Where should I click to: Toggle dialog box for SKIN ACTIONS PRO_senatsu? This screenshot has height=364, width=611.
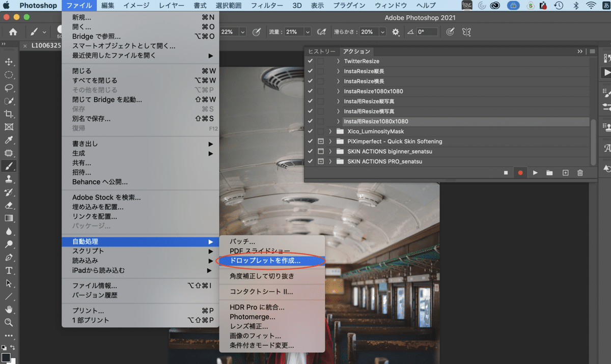tap(321, 161)
